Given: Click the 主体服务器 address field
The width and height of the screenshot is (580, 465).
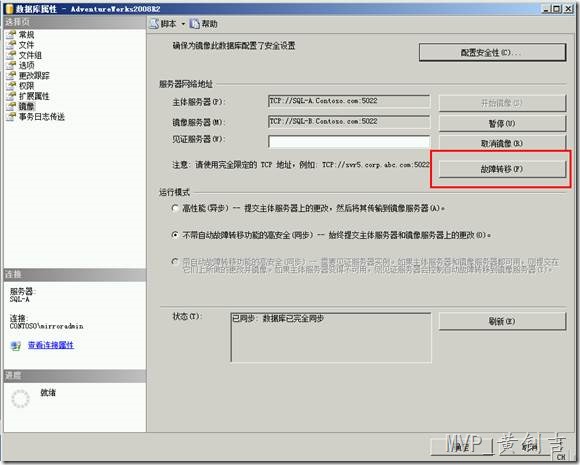Looking at the screenshot, I should (x=349, y=101).
